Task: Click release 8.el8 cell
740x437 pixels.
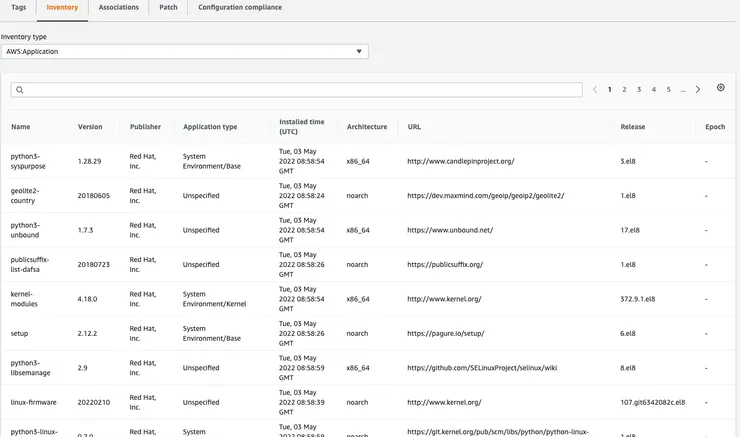Action: [x=628, y=368]
